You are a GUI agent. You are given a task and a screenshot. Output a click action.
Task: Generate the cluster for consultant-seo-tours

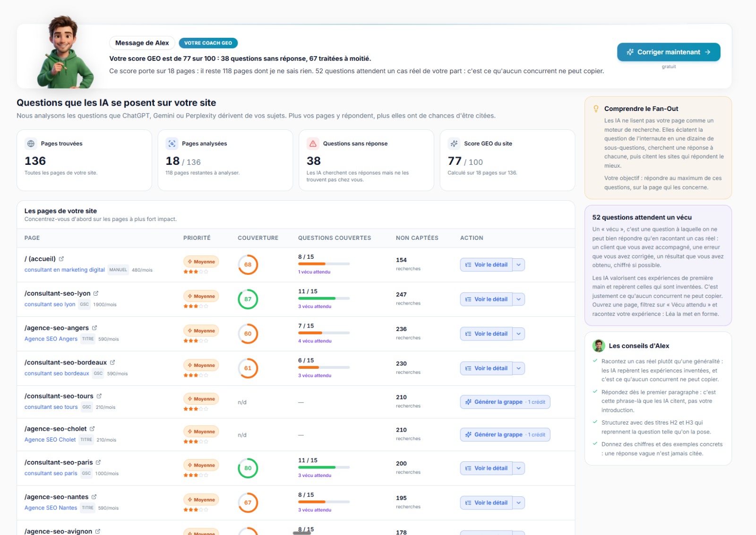(505, 402)
